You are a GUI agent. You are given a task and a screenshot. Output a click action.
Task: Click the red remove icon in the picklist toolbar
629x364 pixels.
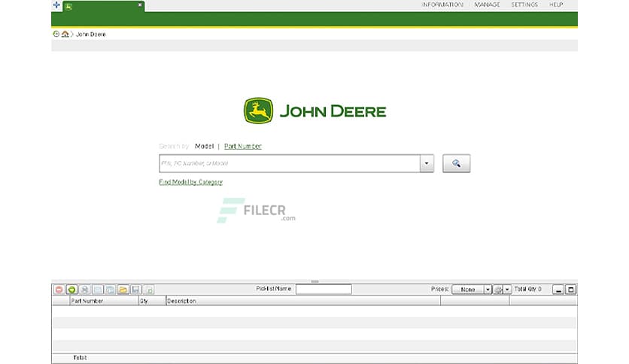click(59, 290)
